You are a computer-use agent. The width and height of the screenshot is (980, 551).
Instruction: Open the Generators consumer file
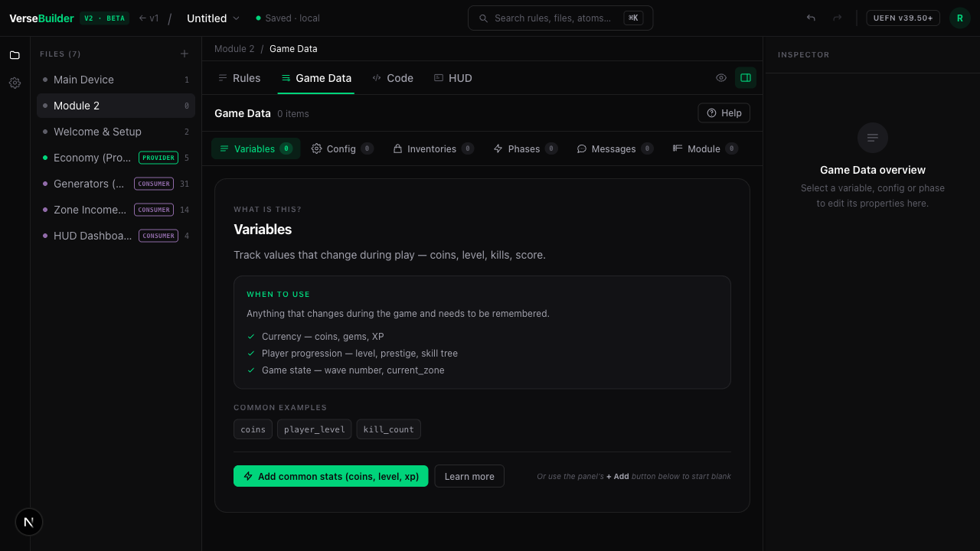[x=116, y=184]
